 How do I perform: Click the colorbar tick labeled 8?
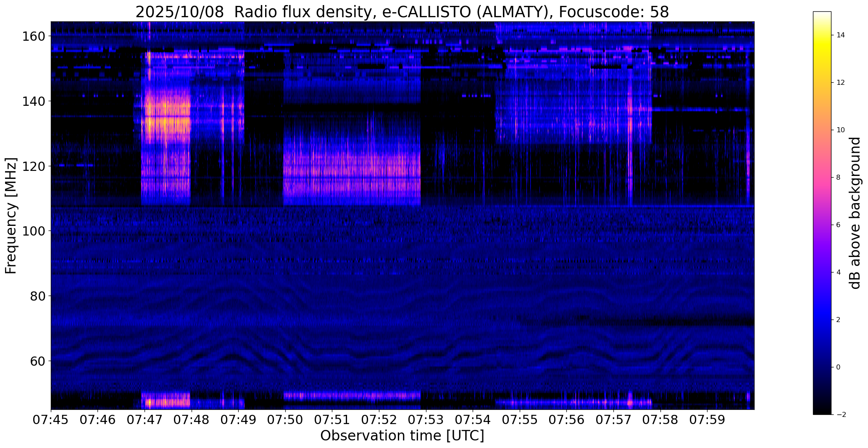point(838,178)
